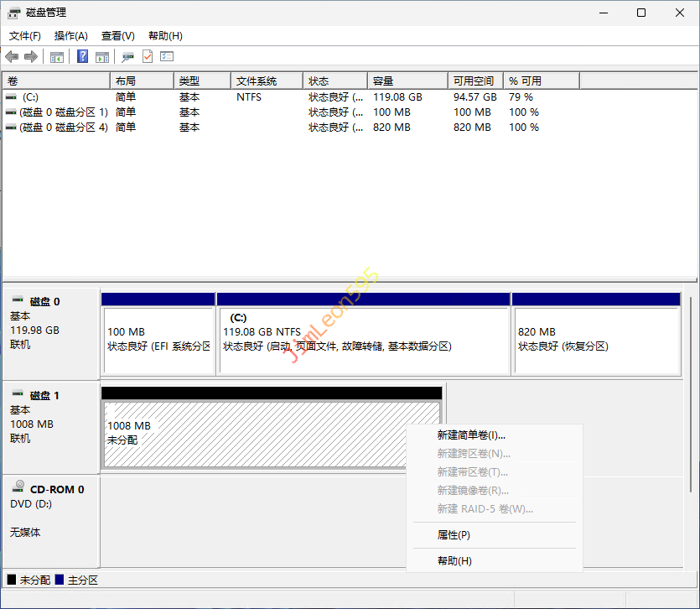Viewport: 700px width, 609px height.
Task: Toggle the console tree pane icon
Action: 57,56
